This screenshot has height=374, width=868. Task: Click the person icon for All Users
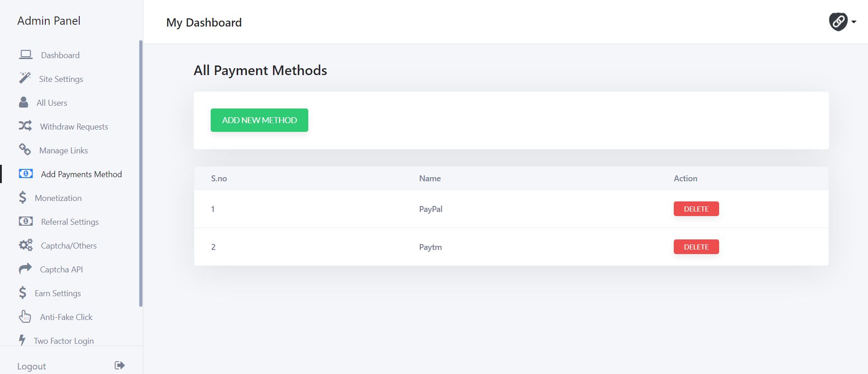coord(23,102)
